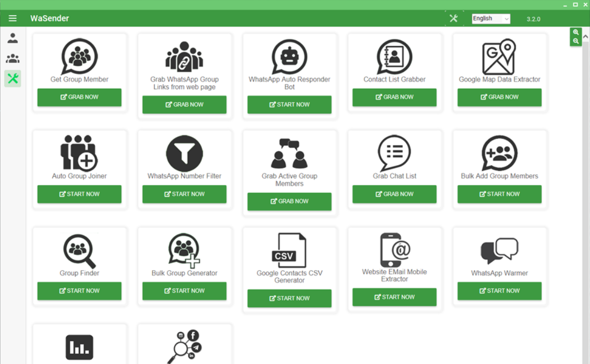Click the Get Group Member label
The height and width of the screenshot is (364, 590).
tap(79, 79)
